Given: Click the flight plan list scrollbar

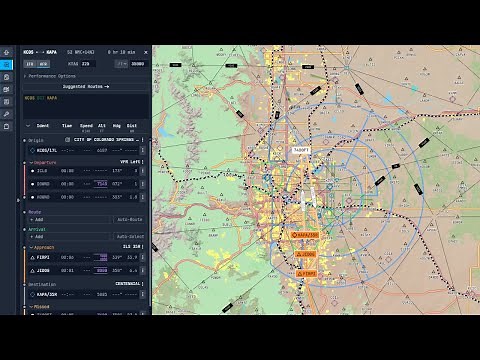Looking at the screenshot, I should (x=150, y=223).
